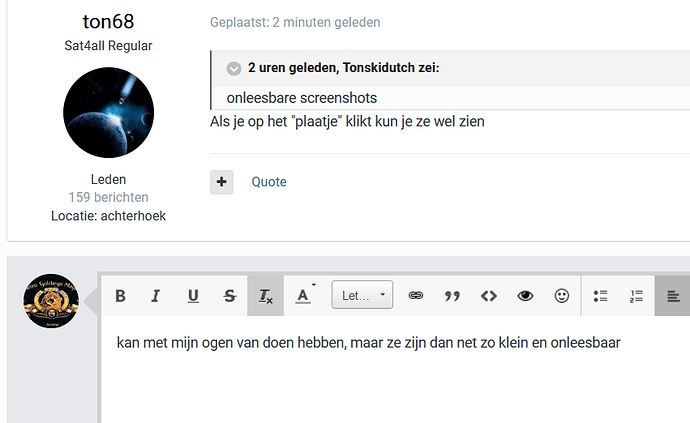This screenshot has width=690, height=423.
Task: Click the '159 berichten' post count
Action: (x=108, y=197)
